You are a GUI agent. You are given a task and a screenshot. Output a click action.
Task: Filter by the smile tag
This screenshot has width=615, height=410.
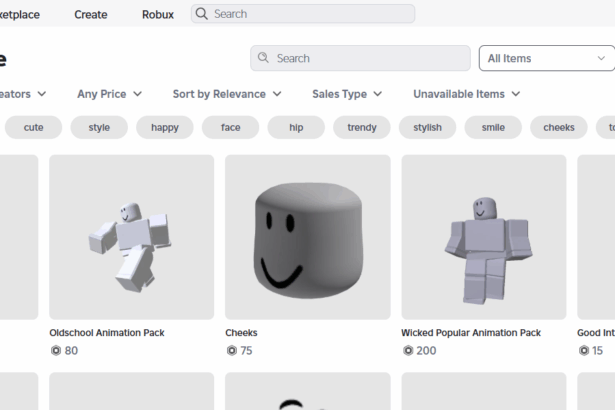[x=493, y=128]
